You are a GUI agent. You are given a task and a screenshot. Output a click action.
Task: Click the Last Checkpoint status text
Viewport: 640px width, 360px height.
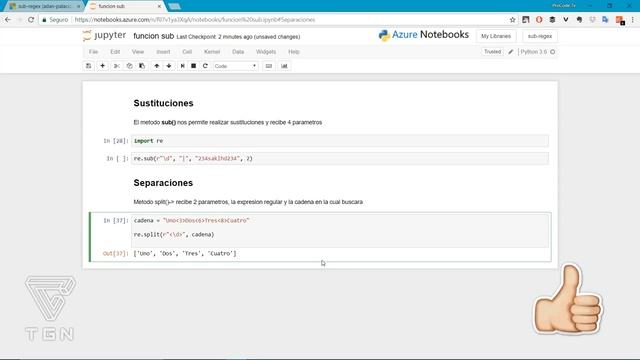238,37
